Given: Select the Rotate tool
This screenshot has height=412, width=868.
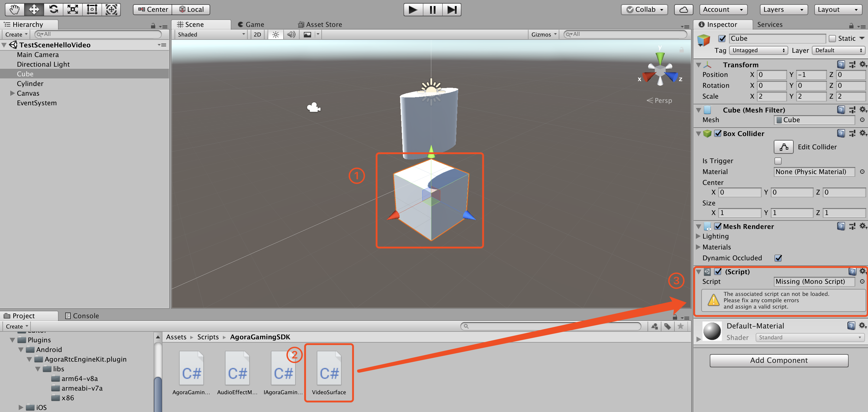Looking at the screenshot, I should tap(53, 9).
